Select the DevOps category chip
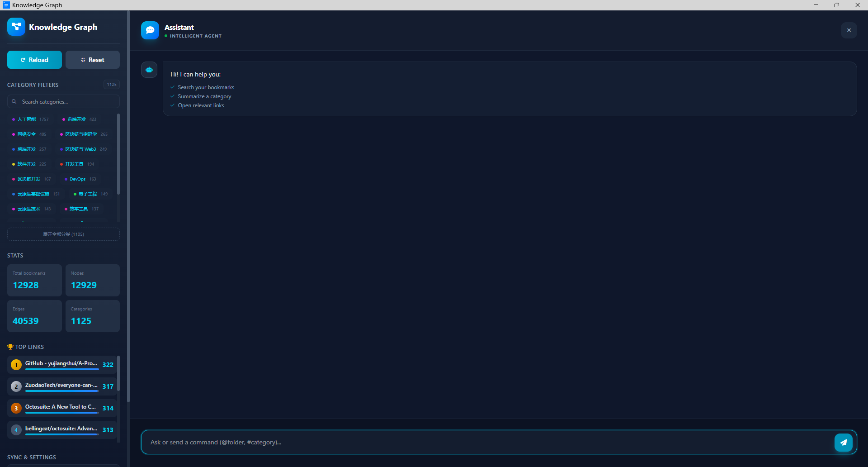Screen dimensions: 868x467 point(80,179)
